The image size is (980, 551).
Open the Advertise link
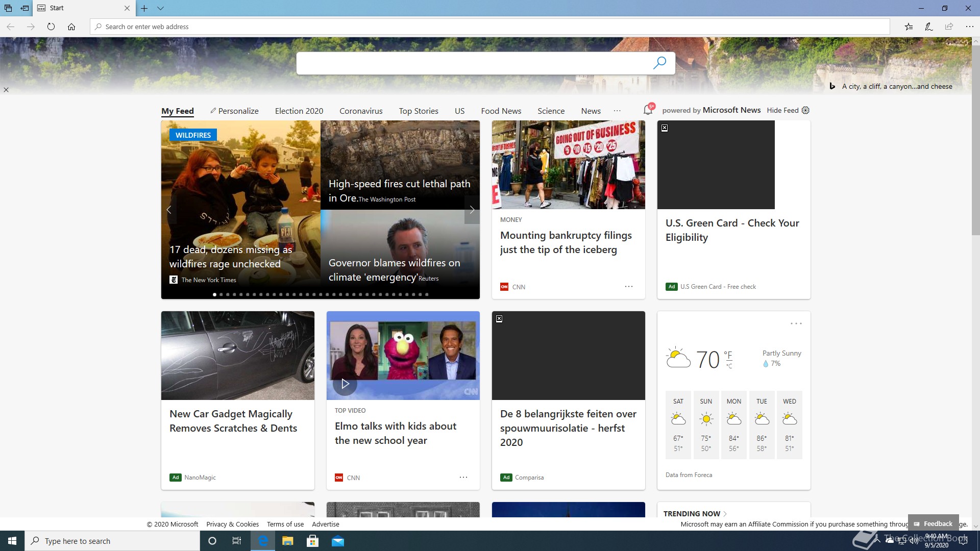(x=326, y=524)
